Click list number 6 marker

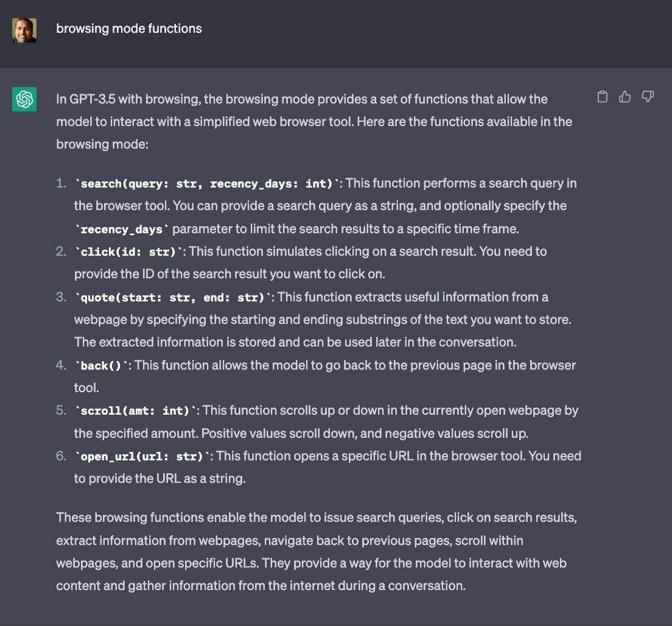tap(61, 456)
